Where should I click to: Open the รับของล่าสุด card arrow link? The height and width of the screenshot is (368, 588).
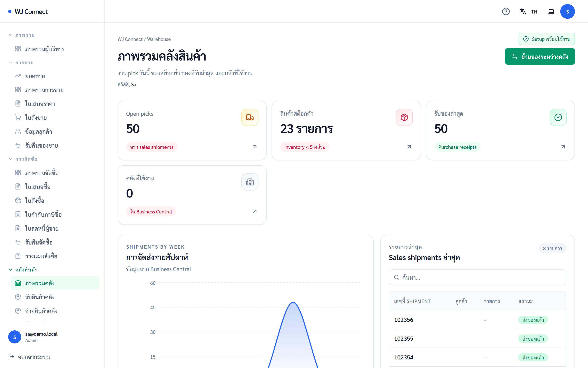pos(563,147)
